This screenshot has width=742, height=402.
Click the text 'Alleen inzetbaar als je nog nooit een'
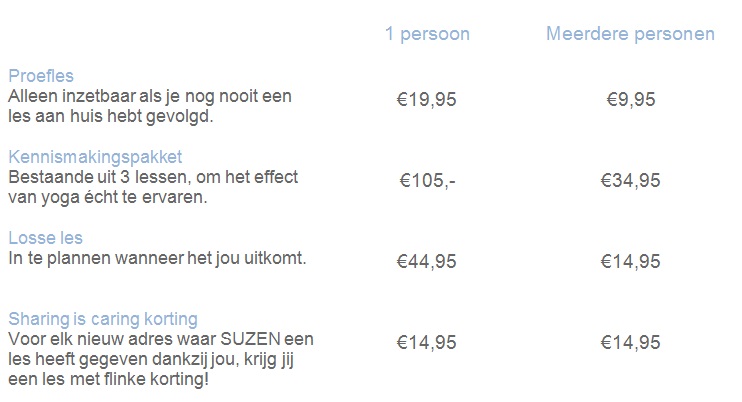tap(150, 96)
